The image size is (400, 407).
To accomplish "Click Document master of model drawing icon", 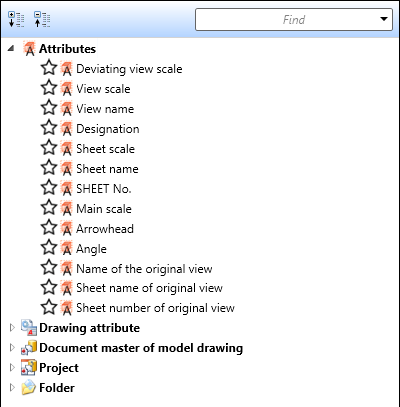I will coord(29,348).
